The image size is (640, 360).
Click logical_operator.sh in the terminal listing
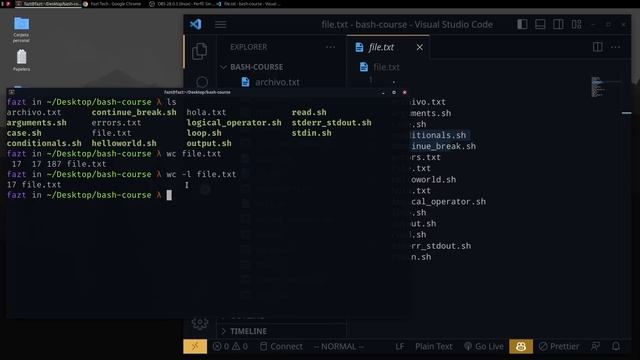[234, 122]
